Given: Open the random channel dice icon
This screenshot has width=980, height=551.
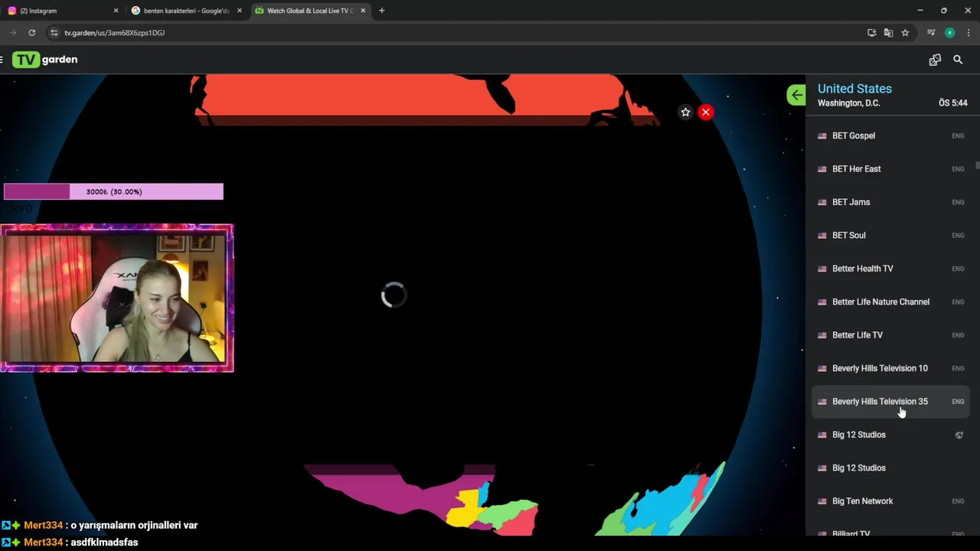Looking at the screenshot, I should [935, 60].
